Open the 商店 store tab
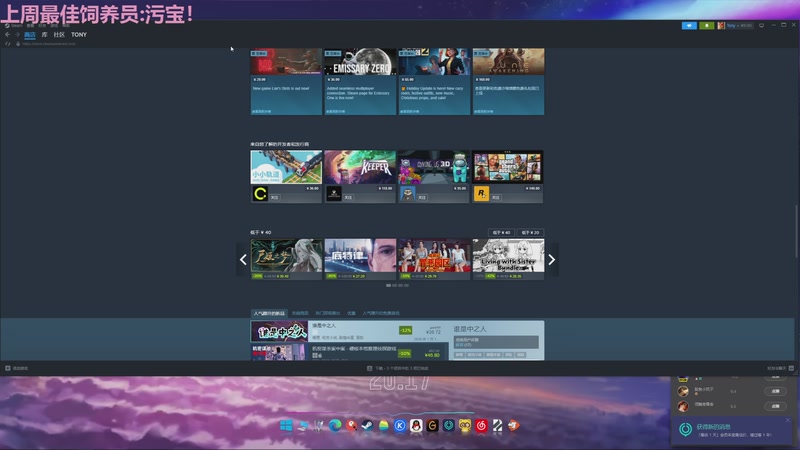Screen dimensions: 800x450 (30, 35)
